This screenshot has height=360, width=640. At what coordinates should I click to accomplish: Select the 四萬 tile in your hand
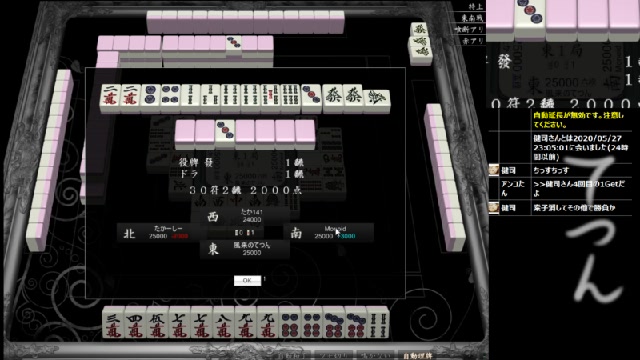click(135, 323)
